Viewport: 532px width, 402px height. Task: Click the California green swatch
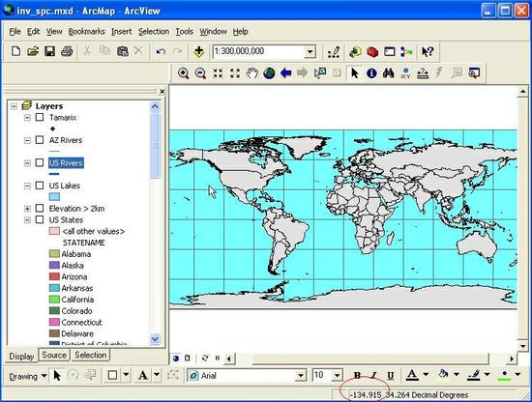[x=54, y=300]
